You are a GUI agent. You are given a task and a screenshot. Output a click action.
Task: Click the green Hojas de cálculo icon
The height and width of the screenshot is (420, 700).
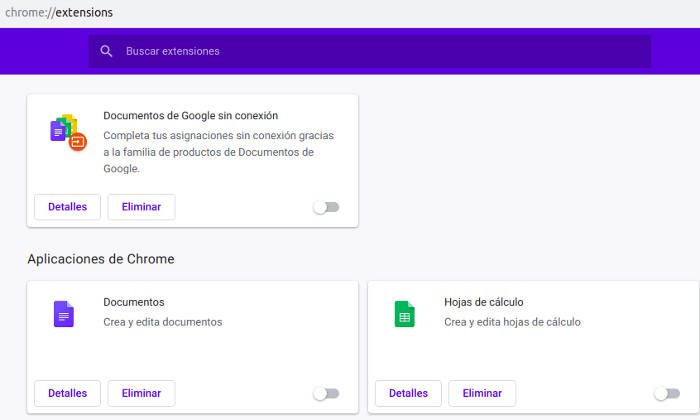click(404, 314)
